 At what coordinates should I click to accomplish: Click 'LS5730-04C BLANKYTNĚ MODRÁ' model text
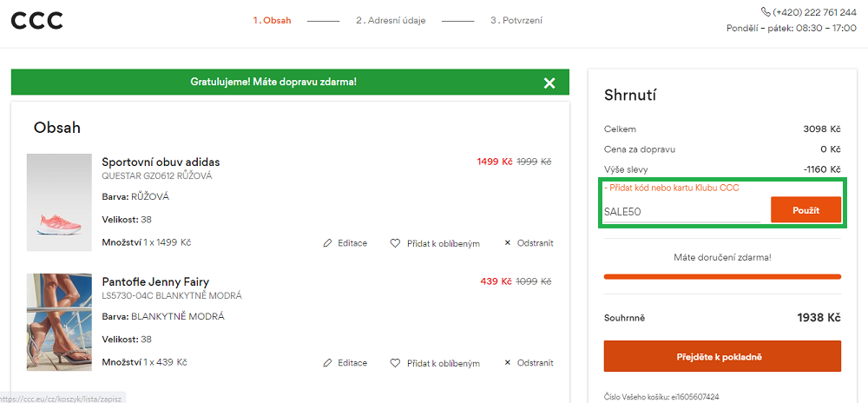172,295
